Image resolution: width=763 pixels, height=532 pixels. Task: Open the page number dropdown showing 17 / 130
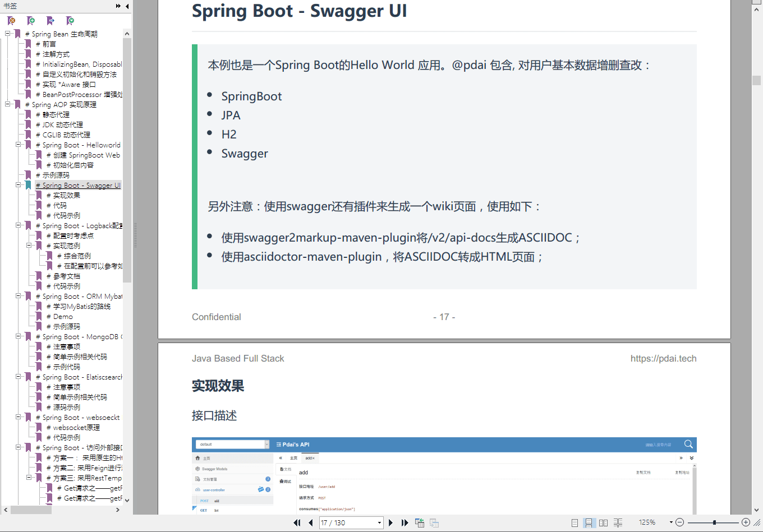pos(380,522)
